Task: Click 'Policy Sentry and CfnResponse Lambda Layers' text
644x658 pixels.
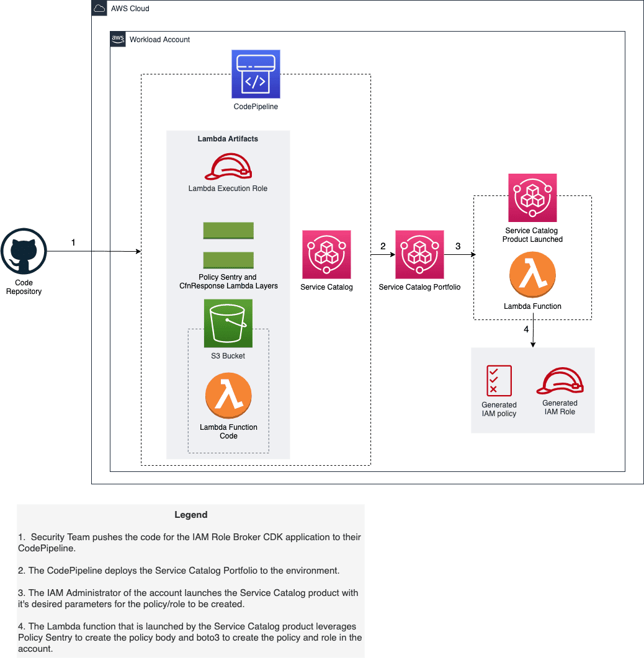Action: pyautogui.click(x=228, y=282)
